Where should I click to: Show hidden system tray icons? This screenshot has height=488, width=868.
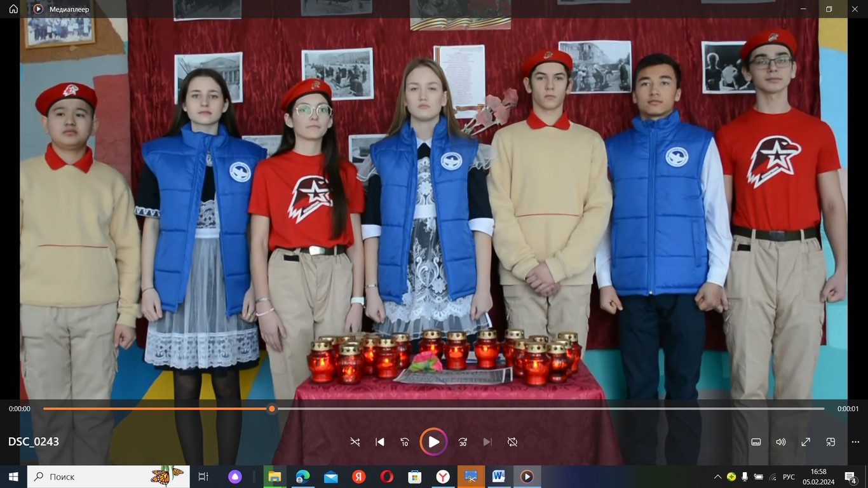[x=717, y=477]
